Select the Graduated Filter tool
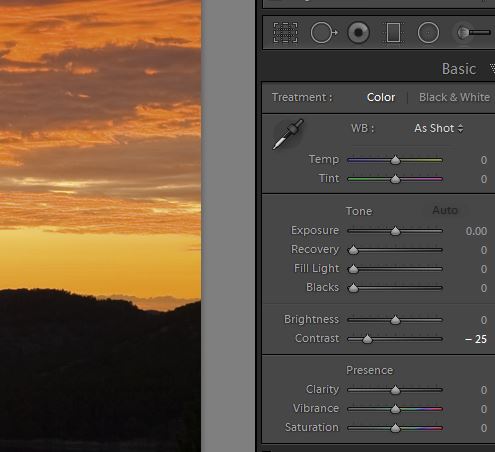Viewport: 495px width, 452px height. pos(393,33)
